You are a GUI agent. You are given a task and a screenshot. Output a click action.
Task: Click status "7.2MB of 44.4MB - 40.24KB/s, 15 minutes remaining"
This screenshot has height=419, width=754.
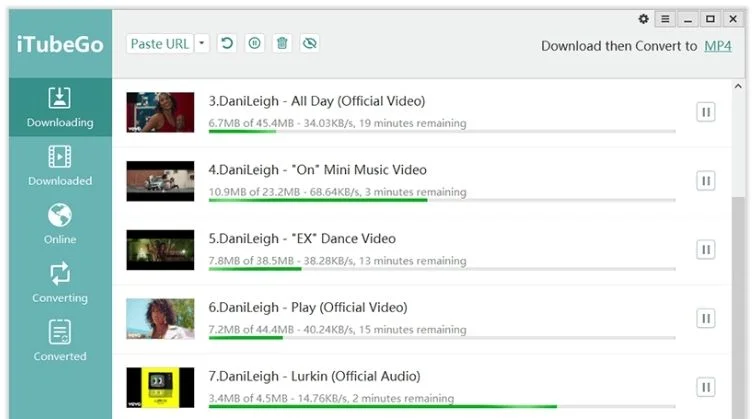coord(337,330)
